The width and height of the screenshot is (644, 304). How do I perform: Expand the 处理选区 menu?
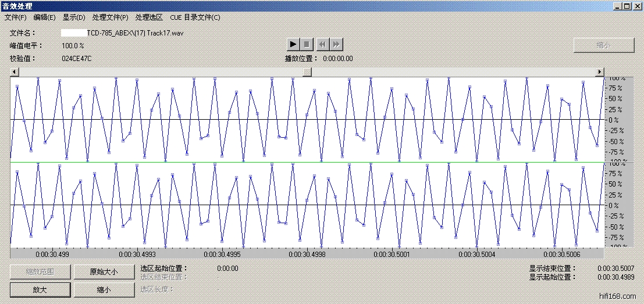pyautogui.click(x=149, y=17)
